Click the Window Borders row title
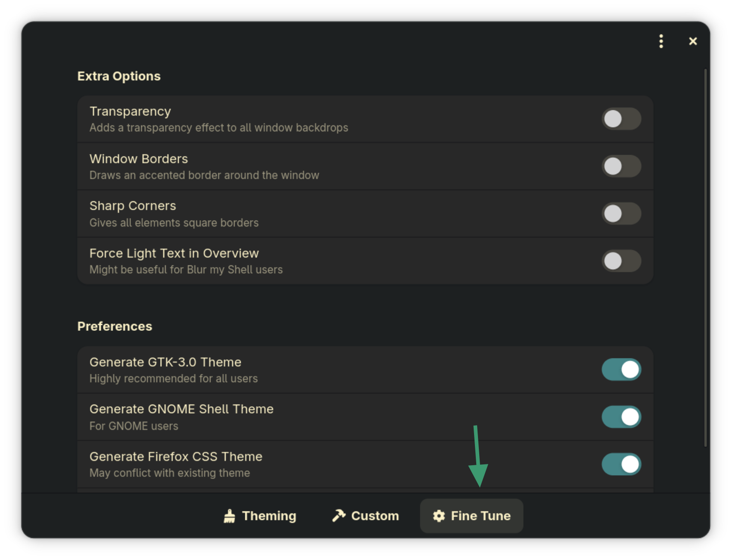Viewport: 732px width, 560px height. point(139,159)
